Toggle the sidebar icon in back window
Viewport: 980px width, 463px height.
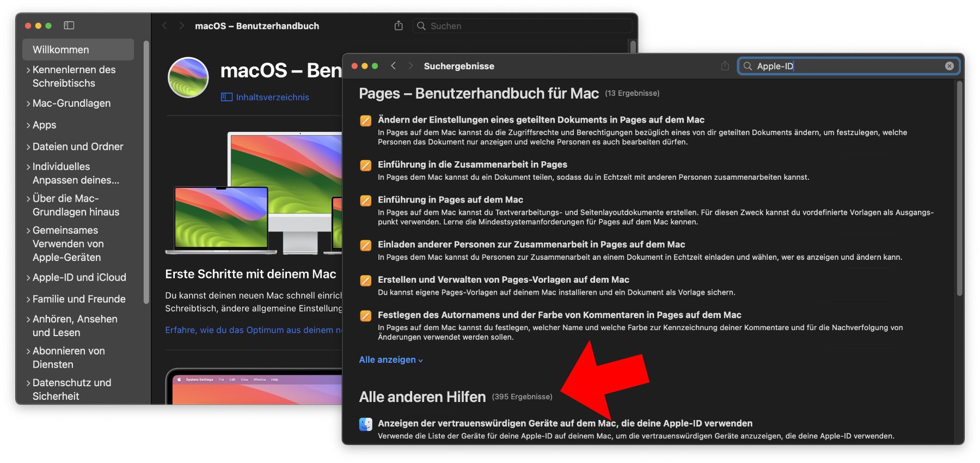click(69, 26)
